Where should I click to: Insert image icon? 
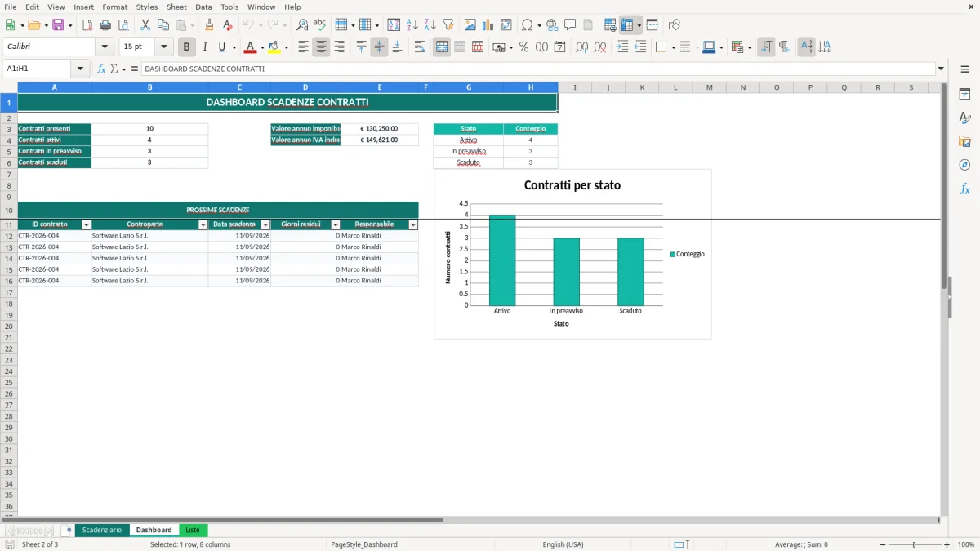[x=470, y=25]
